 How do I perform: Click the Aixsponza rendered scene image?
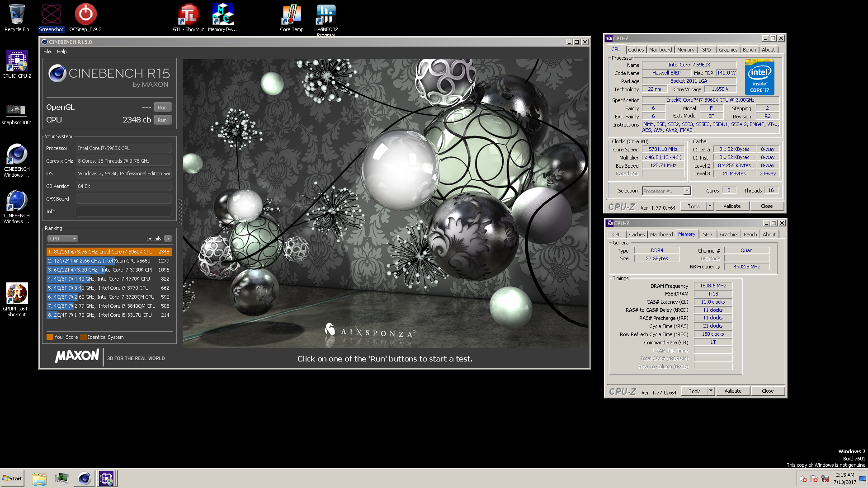[x=386, y=203]
